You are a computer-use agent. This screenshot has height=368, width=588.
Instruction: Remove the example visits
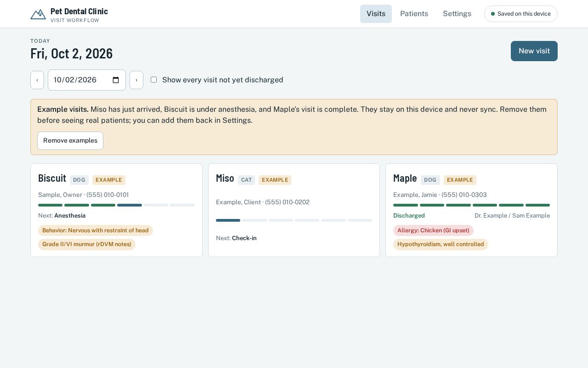click(x=70, y=141)
